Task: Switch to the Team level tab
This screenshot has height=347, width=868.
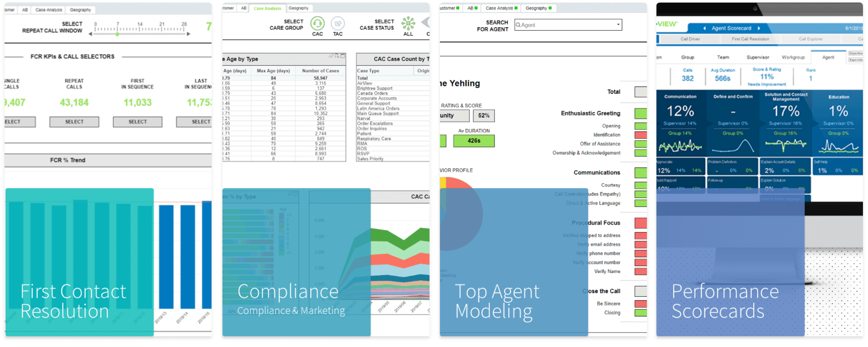Action: [723, 57]
